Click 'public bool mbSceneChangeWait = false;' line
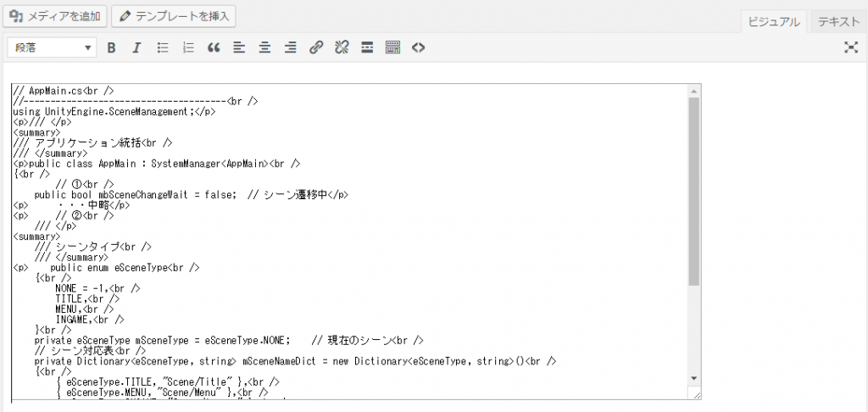868x412 pixels. click(x=192, y=195)
